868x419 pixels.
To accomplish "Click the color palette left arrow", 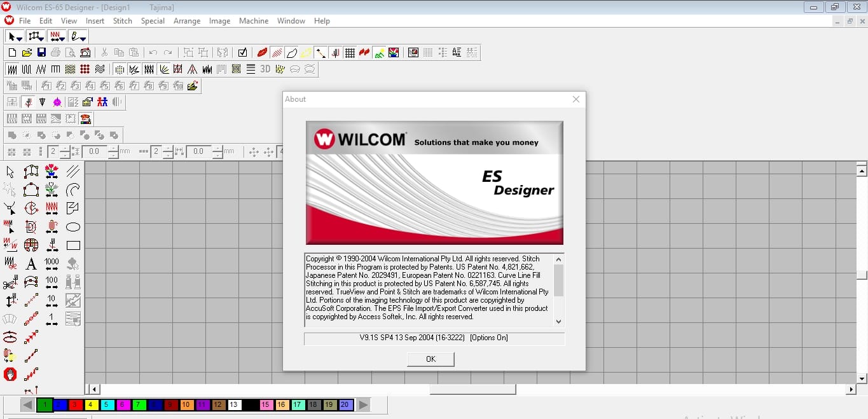I will 27,405.
